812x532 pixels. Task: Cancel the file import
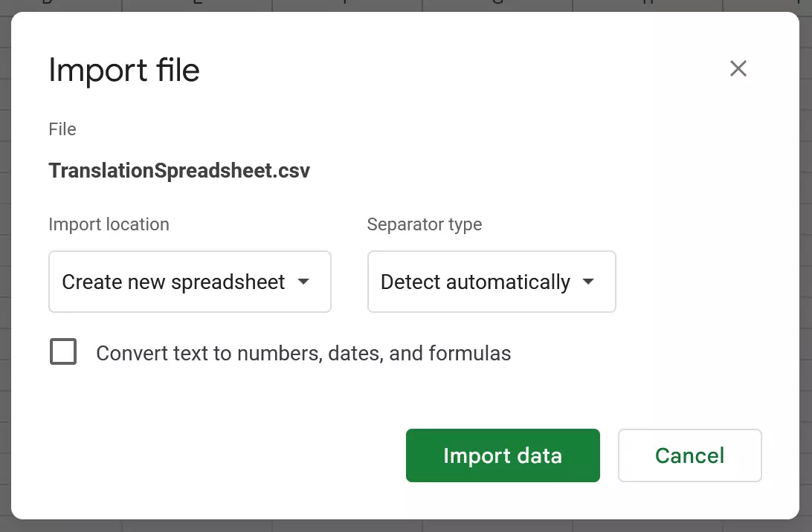coord(689,455)
